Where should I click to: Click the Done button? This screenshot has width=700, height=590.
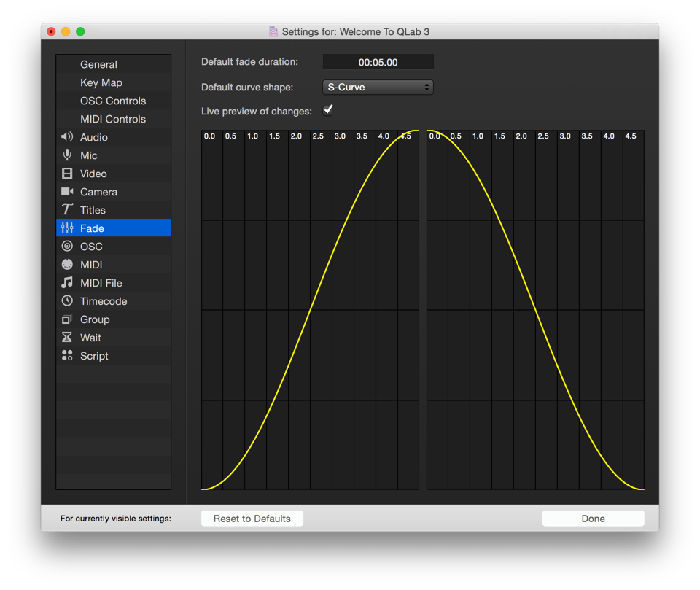[593, 519]
